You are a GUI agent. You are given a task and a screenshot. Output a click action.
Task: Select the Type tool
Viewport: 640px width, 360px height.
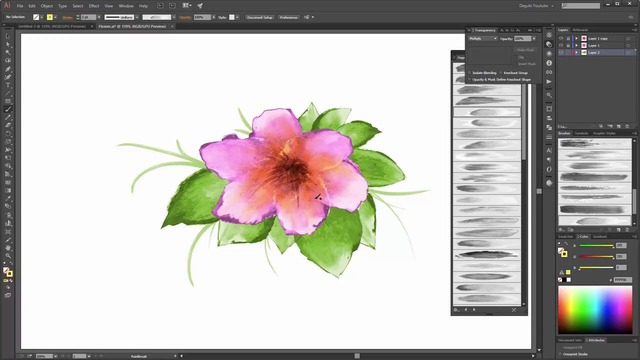(8, 85)
